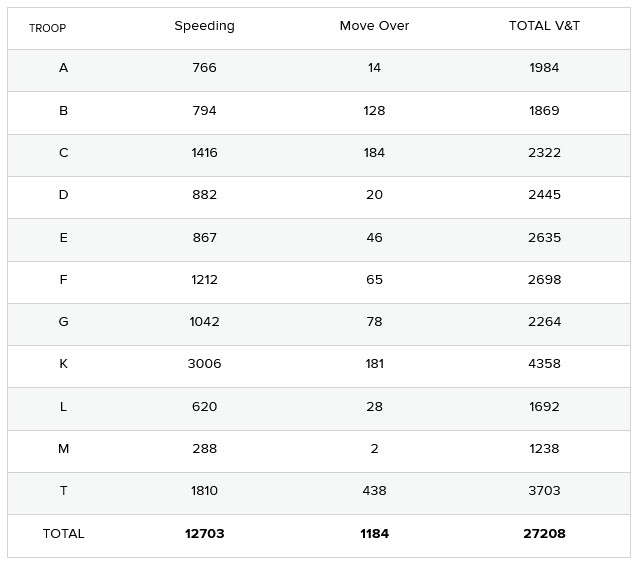The width and height of the screenshot is (636, 564).
Task: Click grand total value 27208
Action: click(544, 534)
